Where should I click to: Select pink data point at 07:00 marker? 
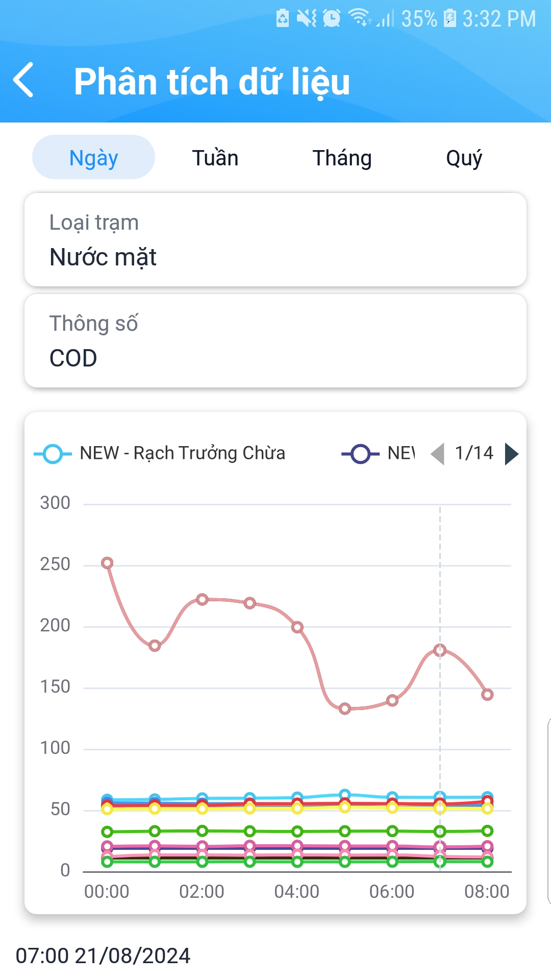440,650
